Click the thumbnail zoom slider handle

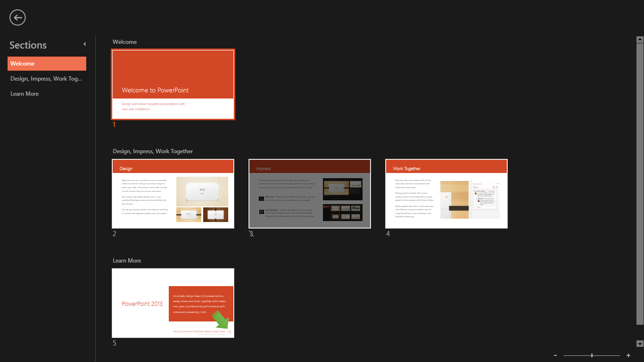pos(592,355)
